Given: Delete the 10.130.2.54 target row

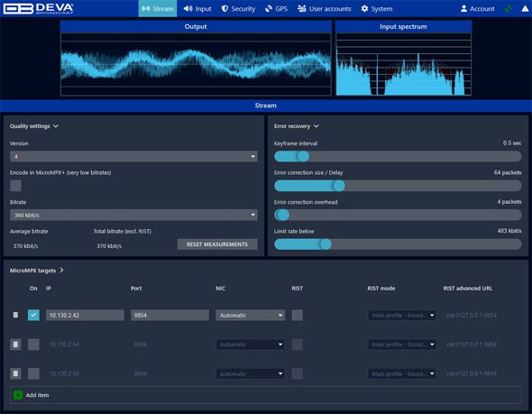Looking at the screenshot, I should (x=15, y=345).
